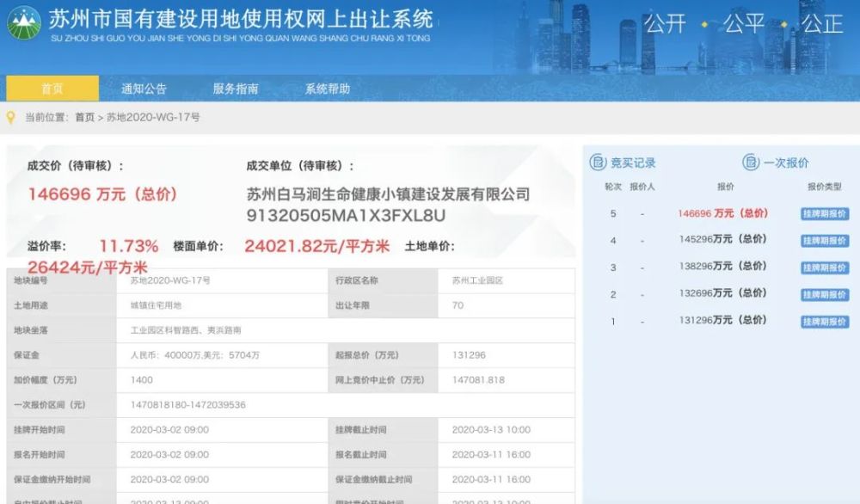Open the 服务指南 menu item

(x=236, y=89)
